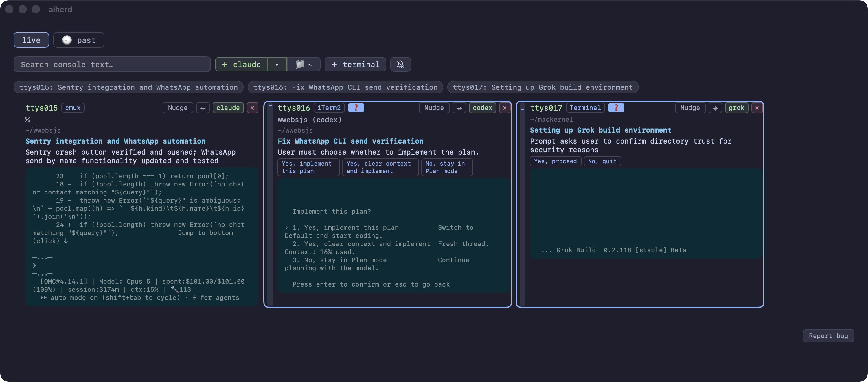Focus ttys016 with the crosshair icon
The image size is (868, 382).
coord(459,108)
